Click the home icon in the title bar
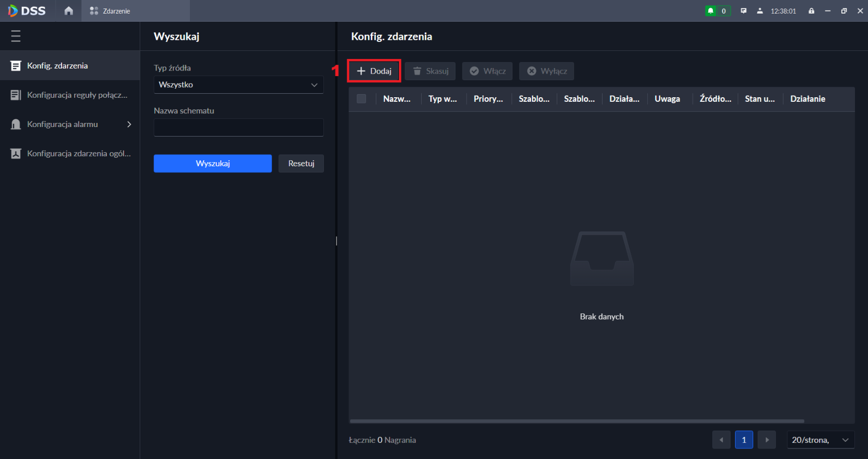868x459 pixels. tap(69, 11)
